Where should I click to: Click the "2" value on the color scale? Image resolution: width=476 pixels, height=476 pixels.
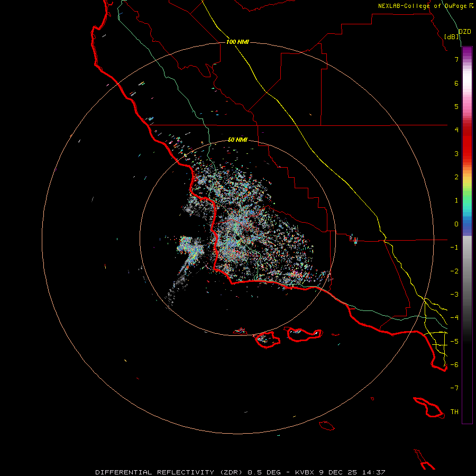pyautogui.click(x=456, y=177)
